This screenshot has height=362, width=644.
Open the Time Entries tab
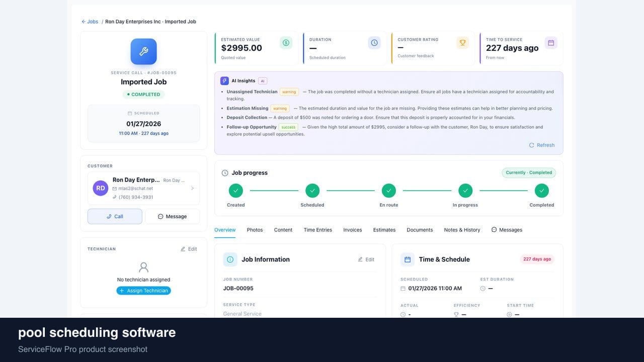tap(318, 230)
